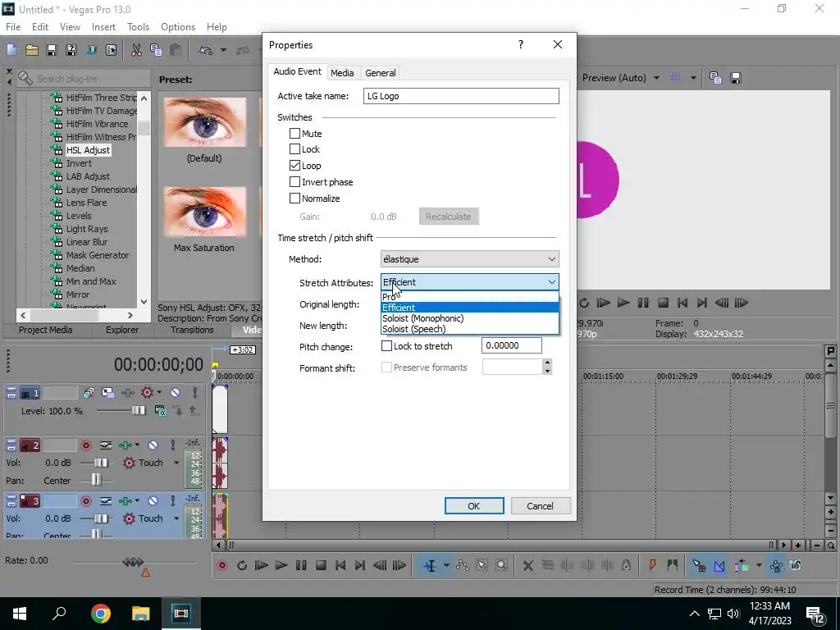Choose Soloist (Monophonic) option
Screen dimensions: 840x630
(x=470, y=318)
